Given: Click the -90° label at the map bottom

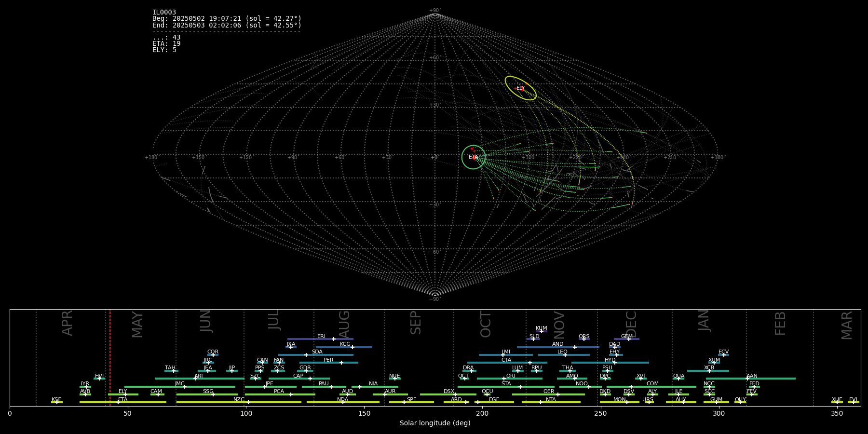Looking at the screenshot, I should [435, 299].
